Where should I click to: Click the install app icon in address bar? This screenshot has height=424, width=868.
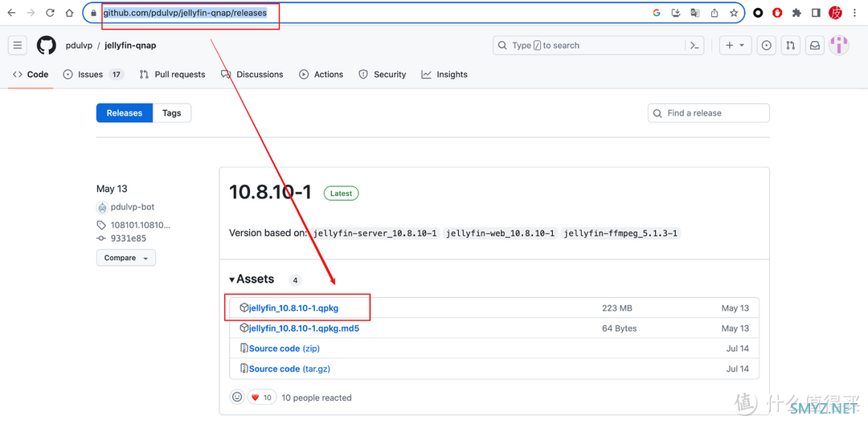676,13
